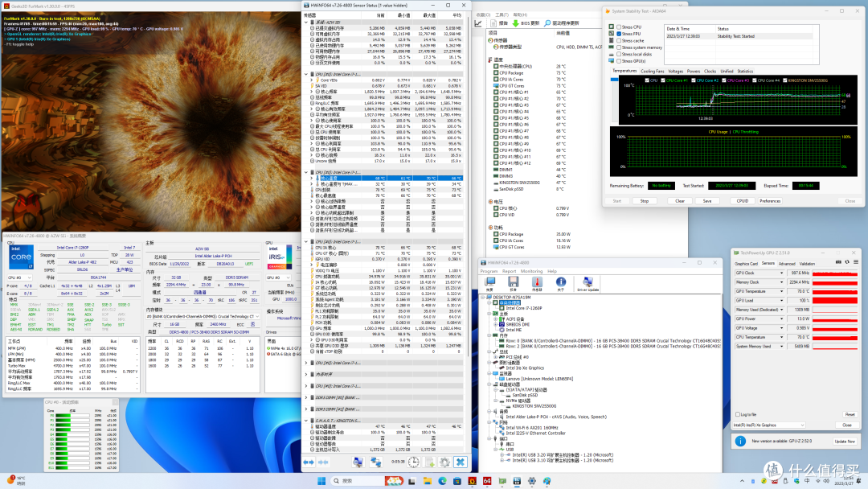This screenshot has height=489, width=868.
Task: Open Windows Start button on taskbar
Action: tap(321, 481)
